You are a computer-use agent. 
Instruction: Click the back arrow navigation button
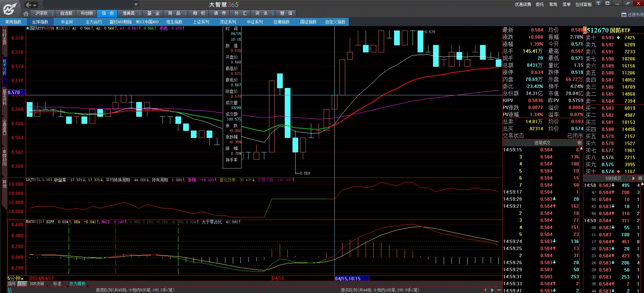tap(29, 5)
